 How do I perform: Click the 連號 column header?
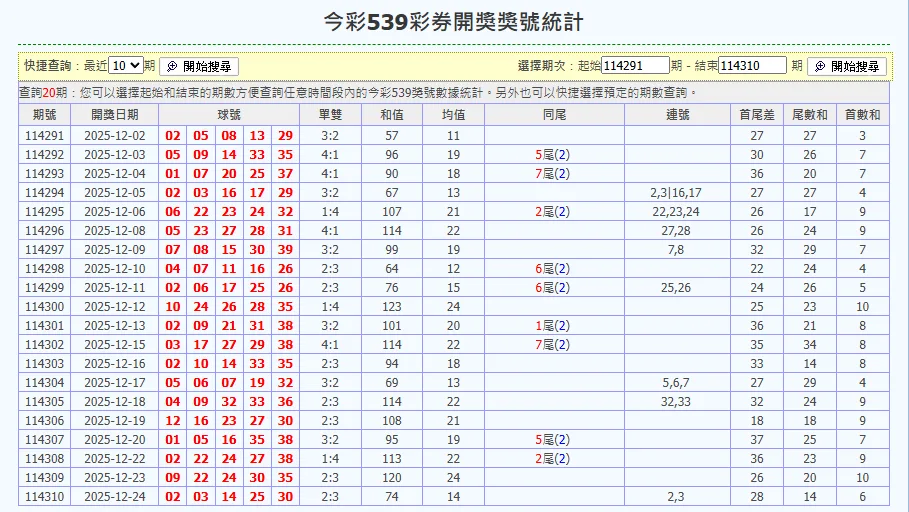[x=677, y=115]
